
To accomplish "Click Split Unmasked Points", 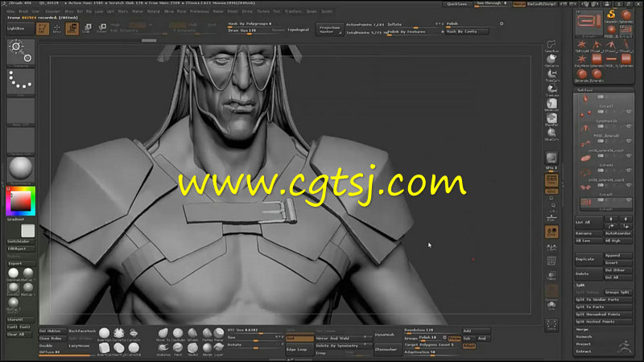I will tap(603, 315).
